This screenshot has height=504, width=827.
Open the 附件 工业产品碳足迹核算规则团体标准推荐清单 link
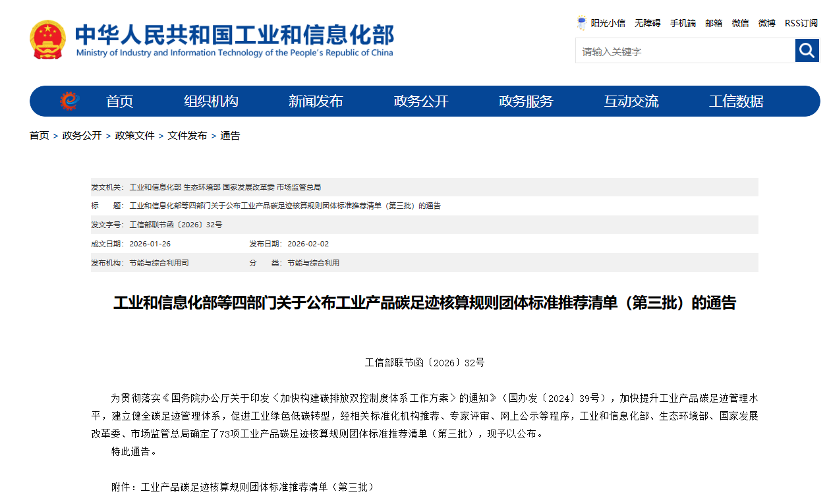[x=257, y=488]
